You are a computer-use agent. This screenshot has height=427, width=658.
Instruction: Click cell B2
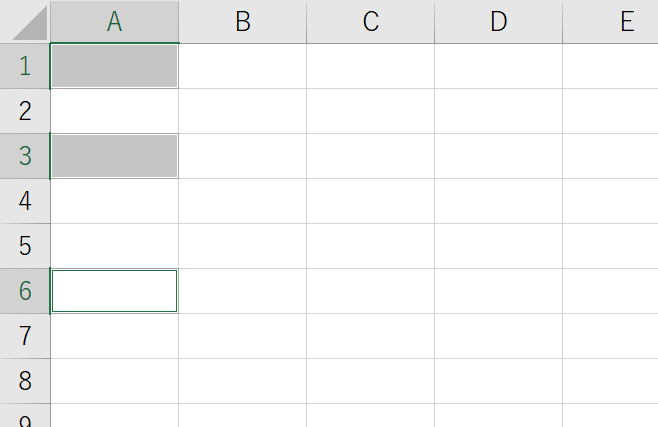click(243, 111)
